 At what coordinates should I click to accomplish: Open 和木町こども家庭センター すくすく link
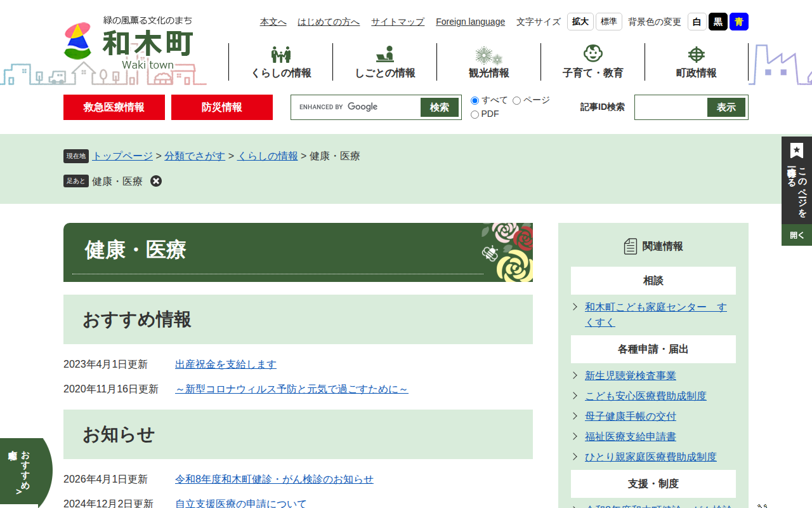point(656,315)
